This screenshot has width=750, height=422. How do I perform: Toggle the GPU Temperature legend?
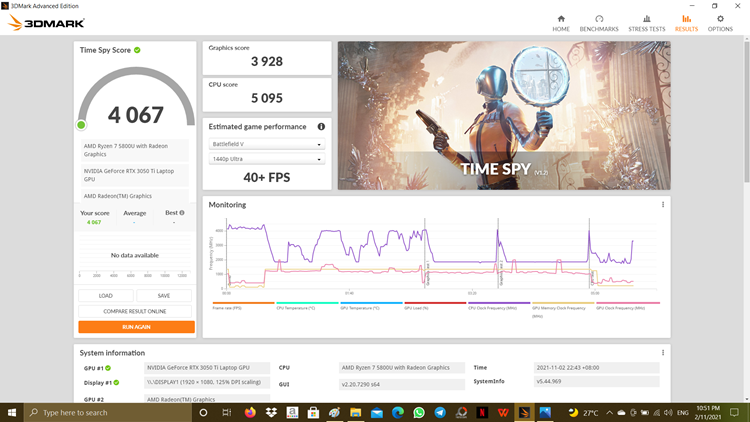(371, 306)
